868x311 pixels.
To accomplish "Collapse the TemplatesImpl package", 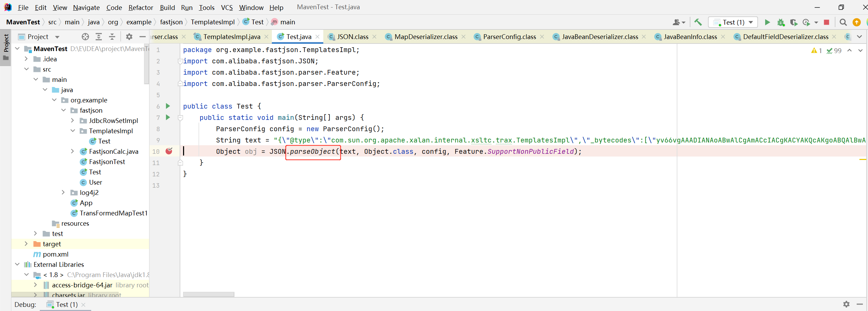I will point(73,131).
